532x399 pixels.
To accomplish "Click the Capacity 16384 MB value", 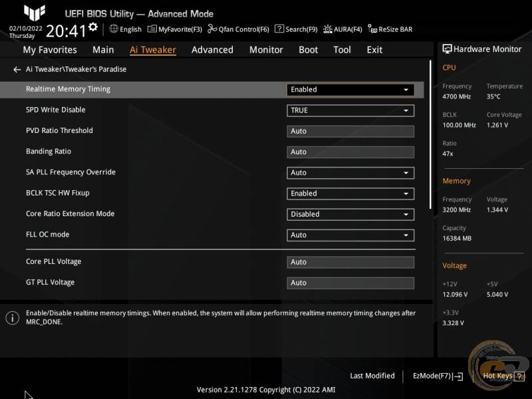I will click(x=457, y=239).
